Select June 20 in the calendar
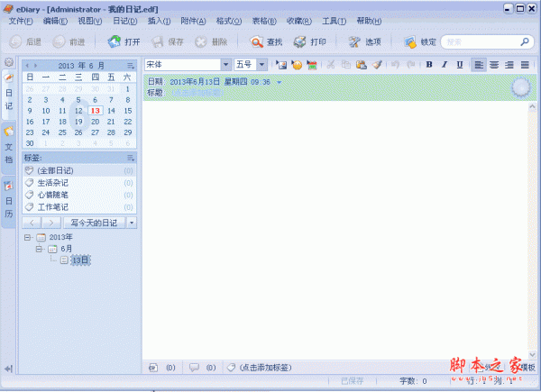Screen dimensions: 541x392 tap(96, 122)
